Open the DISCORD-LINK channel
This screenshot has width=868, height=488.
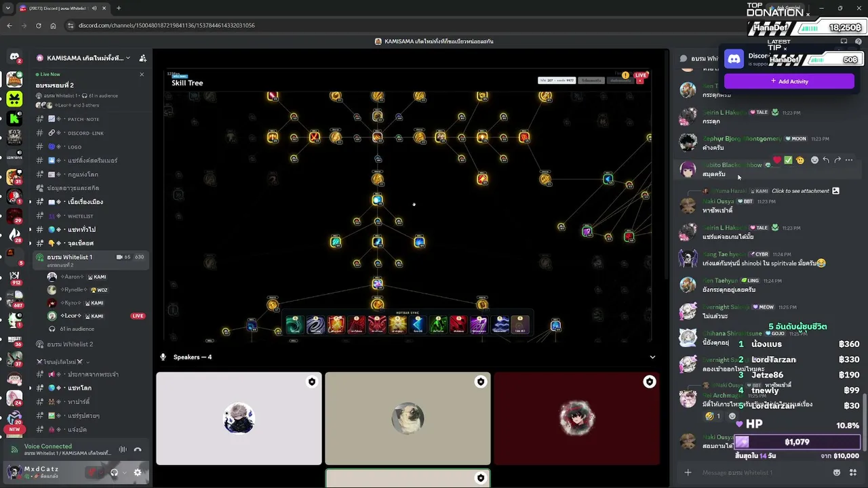click(91, 133)
